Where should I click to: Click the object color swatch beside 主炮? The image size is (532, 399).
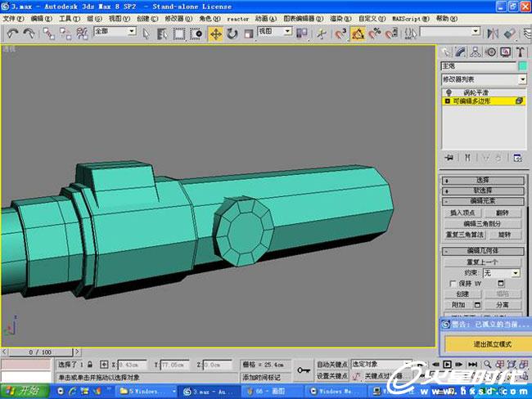click(x=523, y=65)
